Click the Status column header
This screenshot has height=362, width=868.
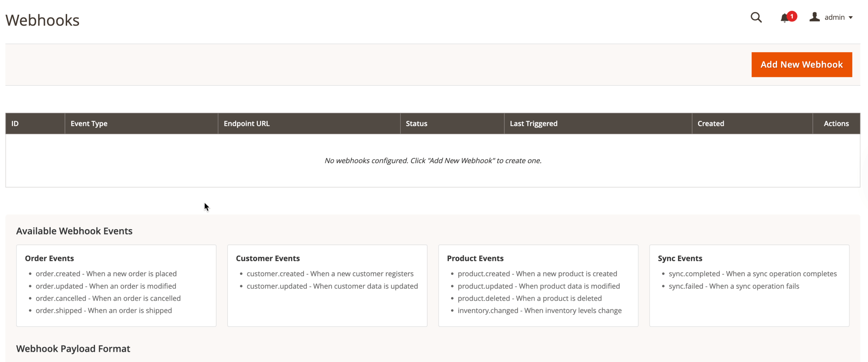pos(416,123)
